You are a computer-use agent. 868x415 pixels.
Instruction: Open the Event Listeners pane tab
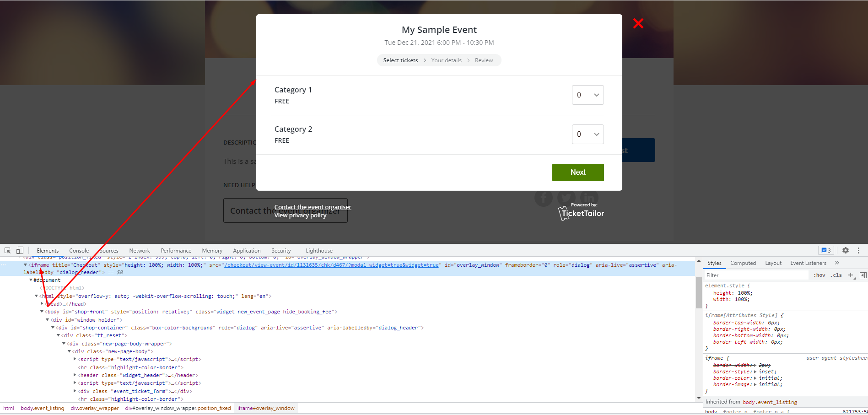pos(808,263)
